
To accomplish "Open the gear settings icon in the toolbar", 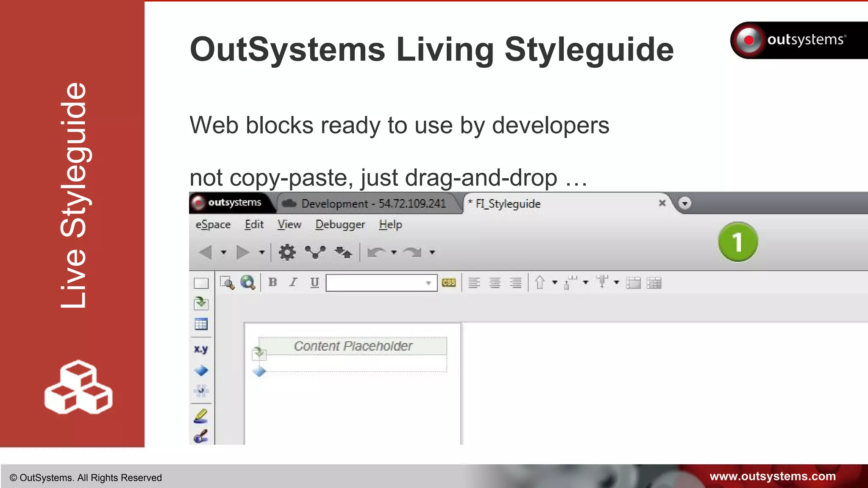I will 287,252.
